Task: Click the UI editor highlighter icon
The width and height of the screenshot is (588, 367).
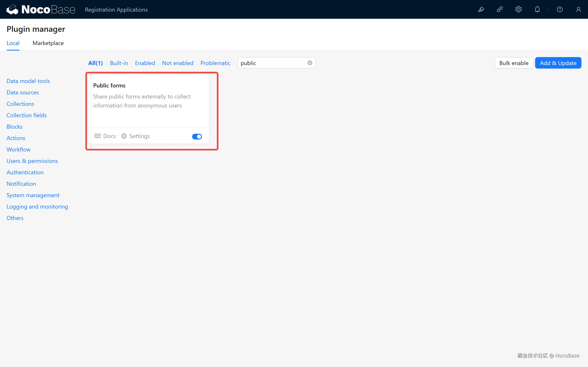Action: click(481, 9)
